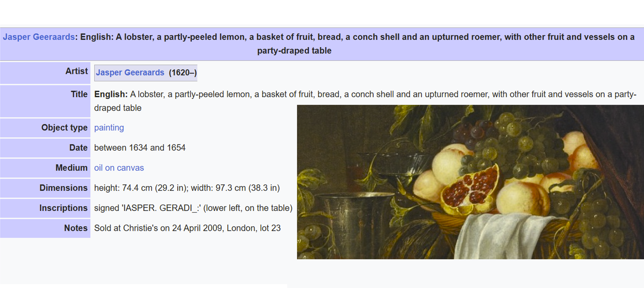Click the Inscriptions label cell
The height and width of the screenshot is (288, 644).
point(45,208)
